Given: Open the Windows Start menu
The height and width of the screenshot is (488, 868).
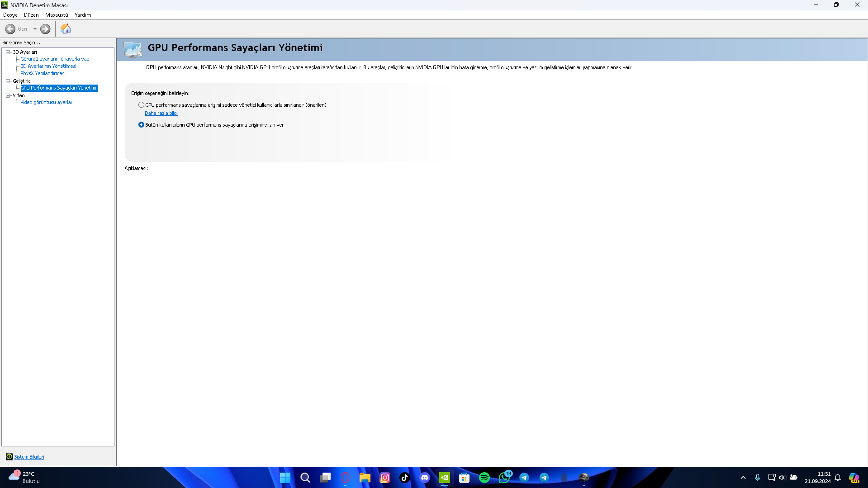Looking at the screenshot, I should click(x=285, y=478).
